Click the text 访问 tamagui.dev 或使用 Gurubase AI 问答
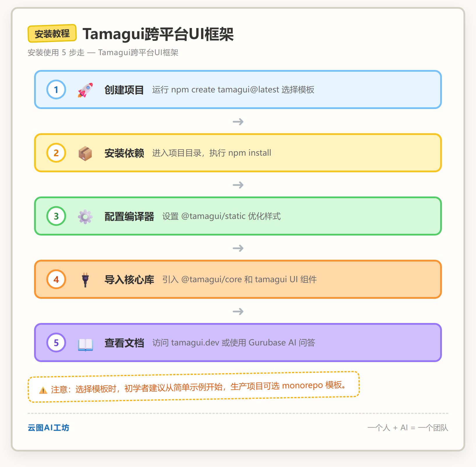476x467 pixels. coord(234,343)
